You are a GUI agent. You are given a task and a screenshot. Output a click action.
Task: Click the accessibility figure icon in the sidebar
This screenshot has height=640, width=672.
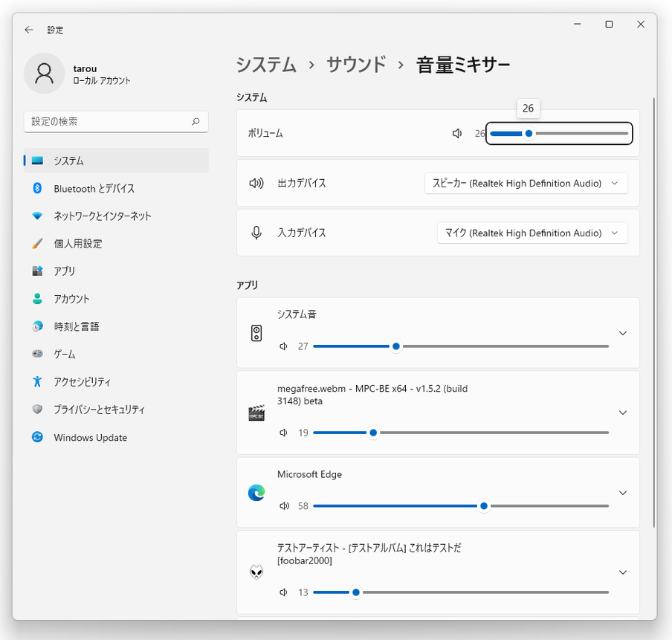tap(37, 381)
